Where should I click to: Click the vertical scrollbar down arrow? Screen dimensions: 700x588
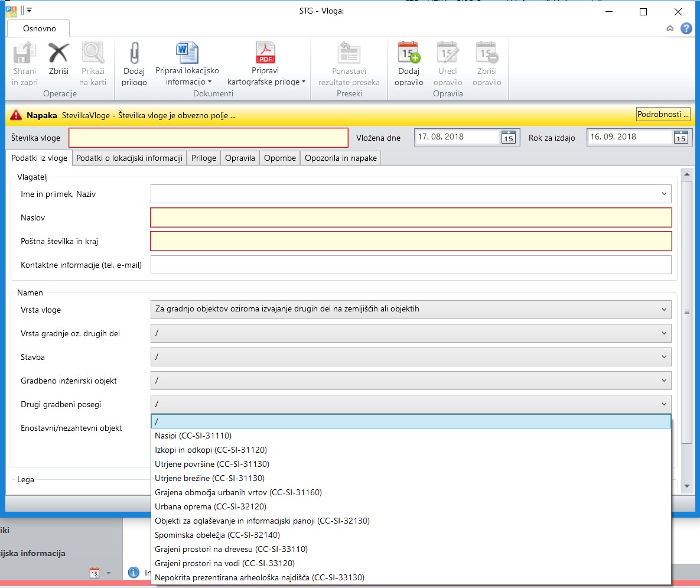click(686, 486)
